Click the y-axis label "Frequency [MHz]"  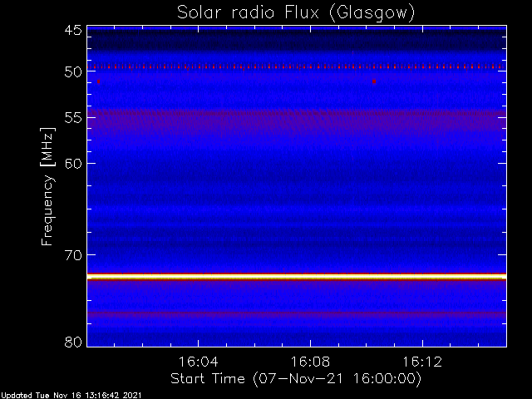47,186
